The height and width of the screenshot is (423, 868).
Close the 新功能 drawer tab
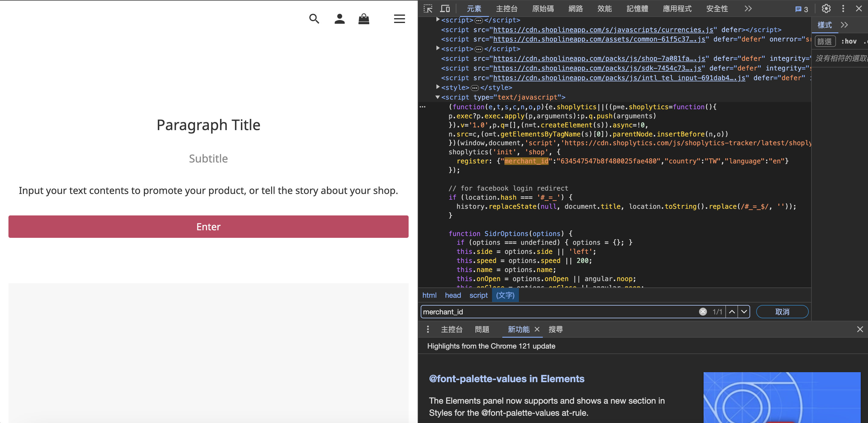click(537, 329)
